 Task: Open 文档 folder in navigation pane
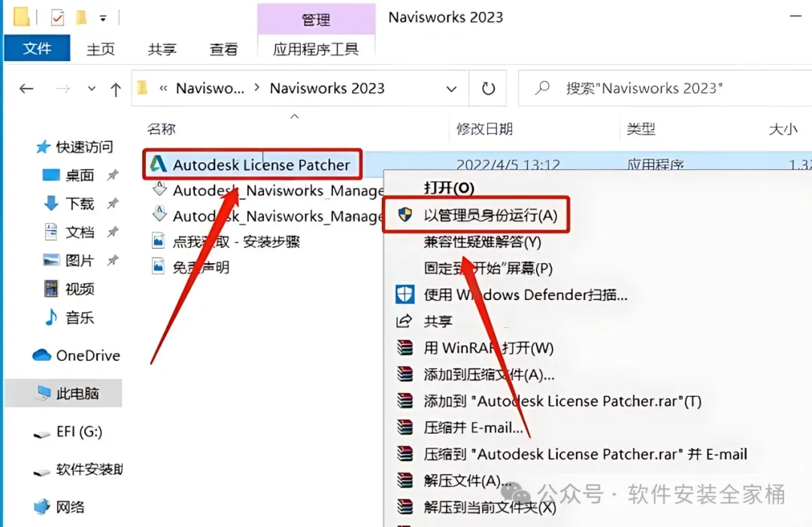79,232
